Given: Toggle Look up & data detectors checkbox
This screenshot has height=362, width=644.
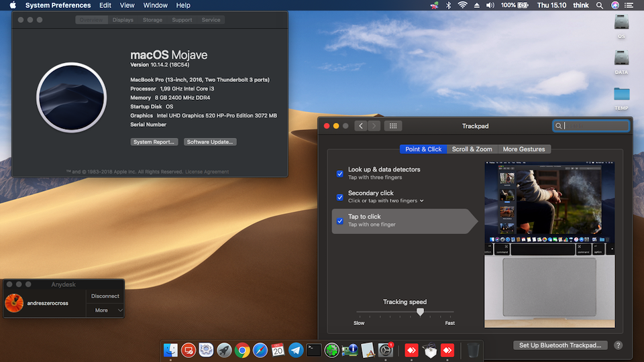Looking at the screenshot, I should tap(339, 174).
